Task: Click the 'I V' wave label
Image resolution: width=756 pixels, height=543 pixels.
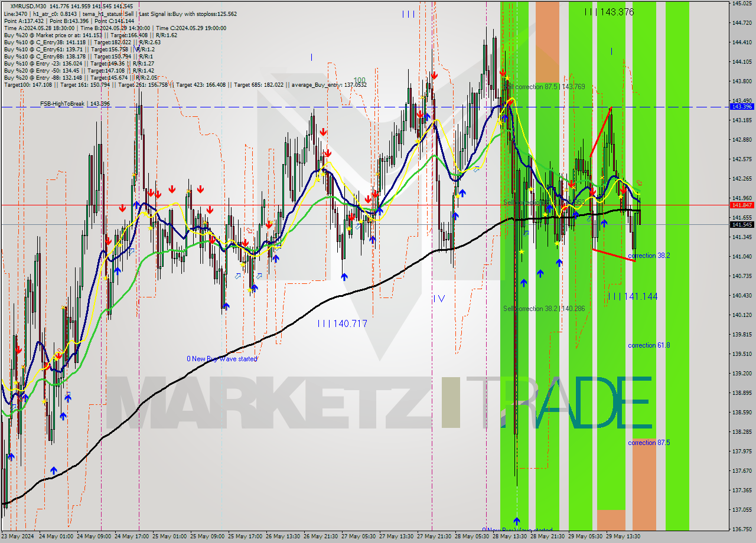Action: (x=439, y=299)
